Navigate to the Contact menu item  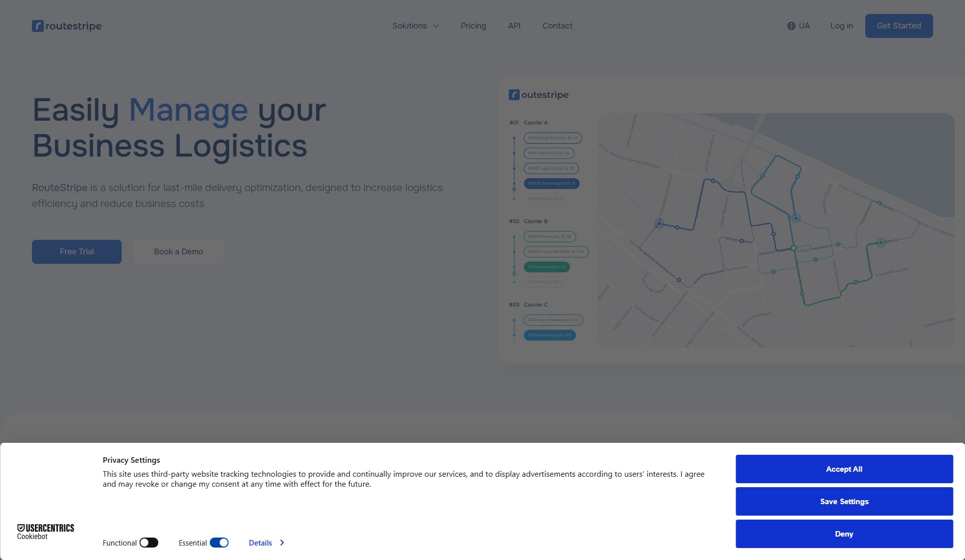pos(557,25)
